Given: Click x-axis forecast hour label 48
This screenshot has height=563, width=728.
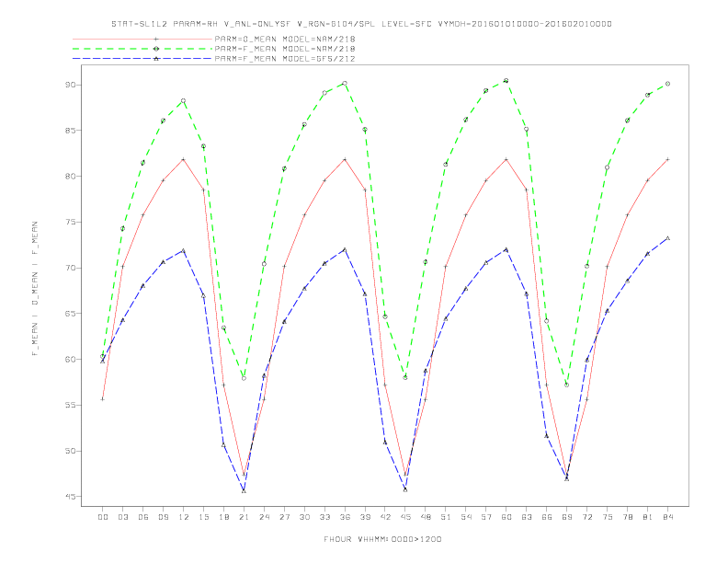Looking at the screenshot, I should 426,517.
